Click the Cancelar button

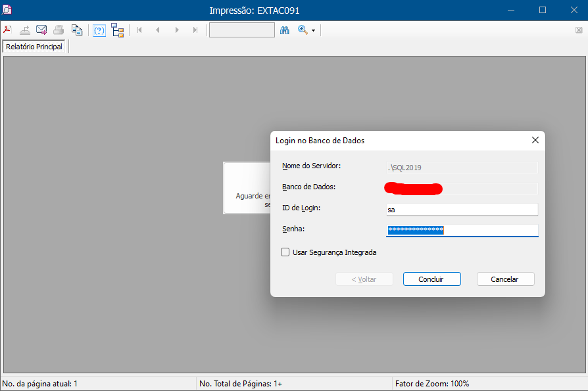point(505,279)
